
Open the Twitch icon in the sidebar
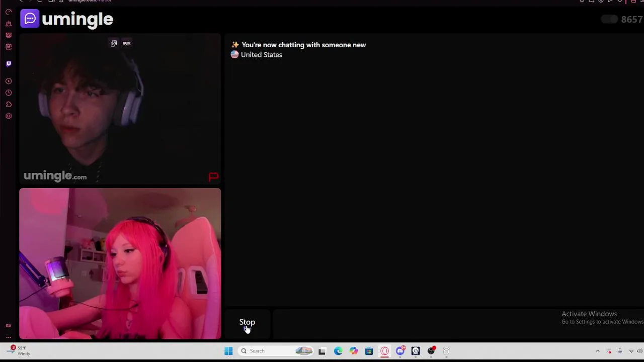9,64
